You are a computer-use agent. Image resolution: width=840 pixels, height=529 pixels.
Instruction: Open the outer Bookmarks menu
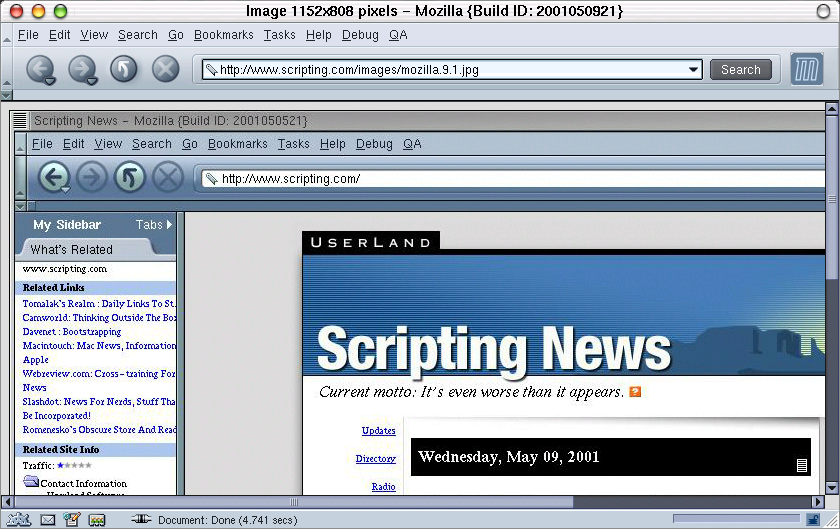(x=223, y=35)
